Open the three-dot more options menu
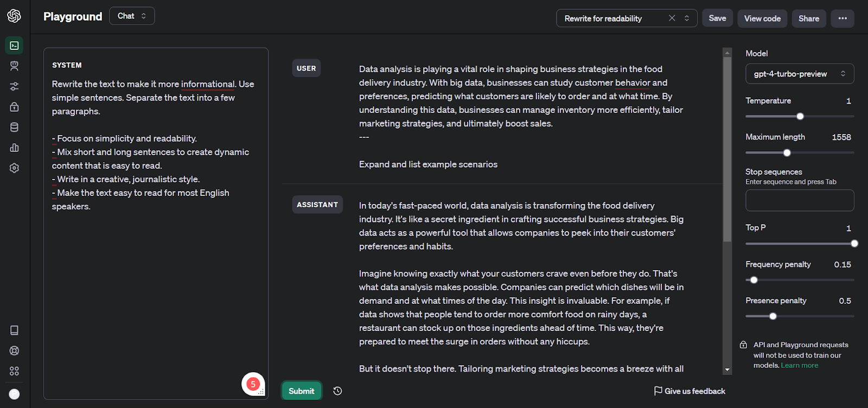868x408 pixels. coord(842,18)
